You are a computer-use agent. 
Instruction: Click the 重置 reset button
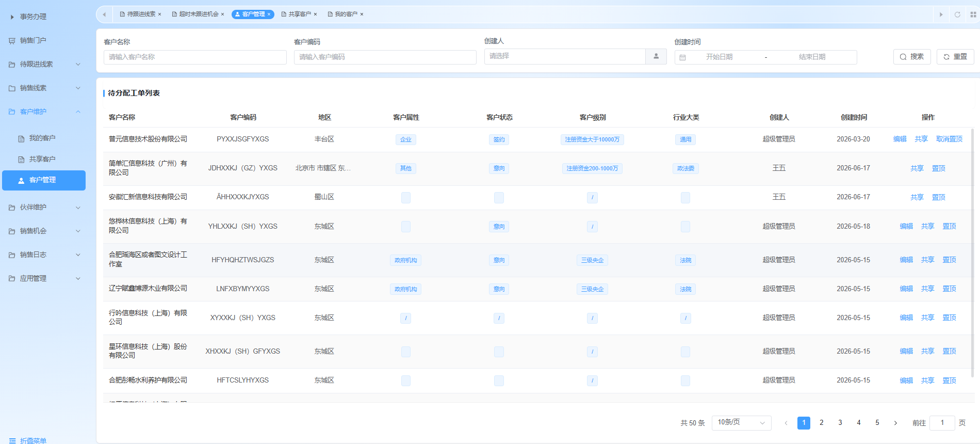[955, 57]
